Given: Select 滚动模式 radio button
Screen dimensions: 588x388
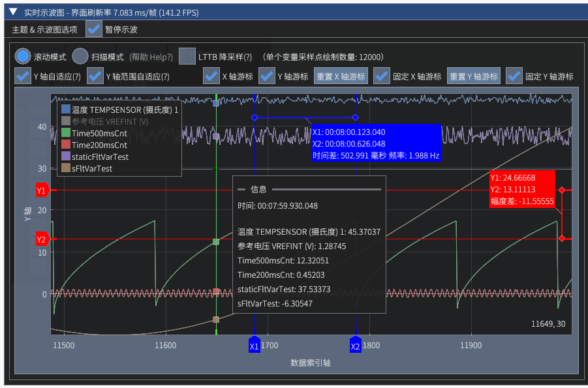Looking at the screenshot, I should point(23,57).
